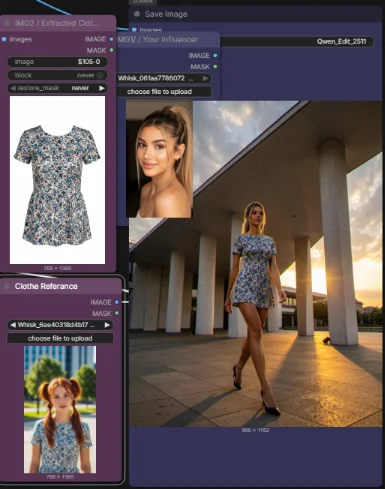The width and height of the screenshot is (385, 489).
Task: Open the restore_mask dropdown showing never
Action: coord(57,88)
